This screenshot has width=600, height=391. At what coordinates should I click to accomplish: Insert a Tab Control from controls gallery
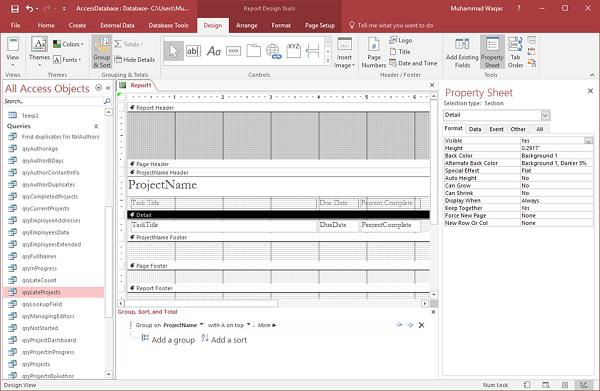point(253,51)
